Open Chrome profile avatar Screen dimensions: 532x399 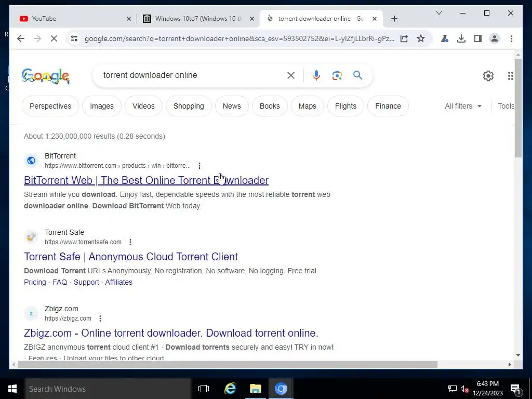(495, 38)
